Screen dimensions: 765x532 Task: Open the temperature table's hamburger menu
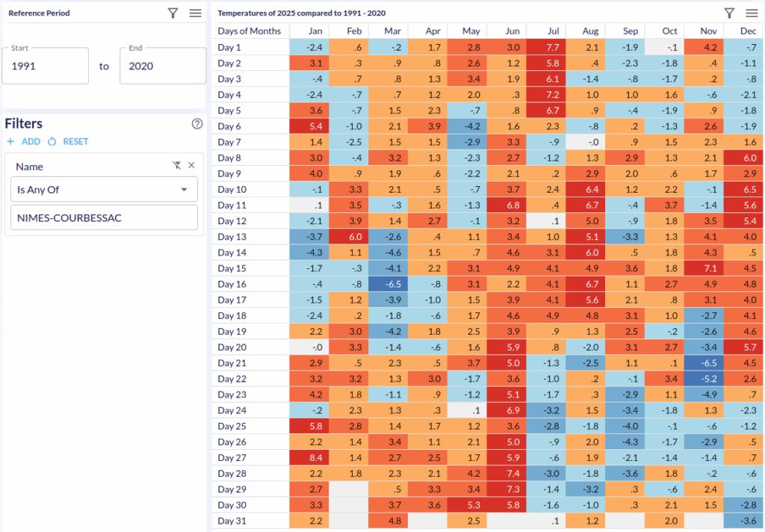coord(752,13)
